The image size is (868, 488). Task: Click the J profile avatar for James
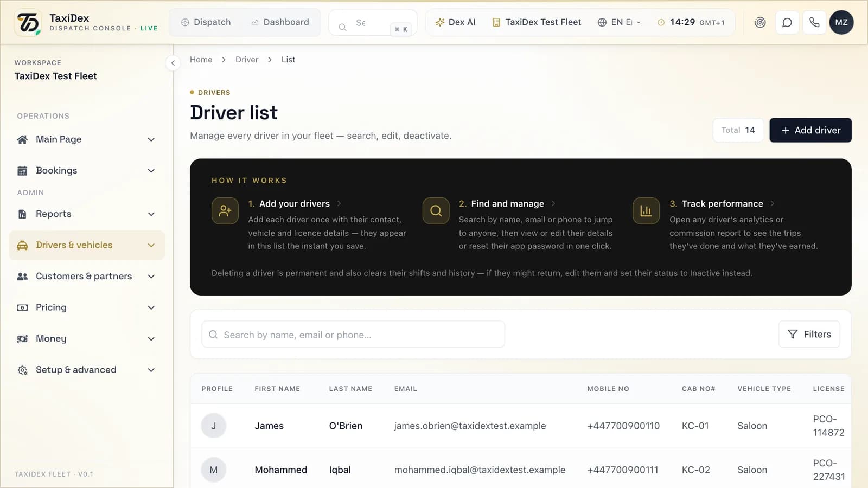(x=213, y=426)
